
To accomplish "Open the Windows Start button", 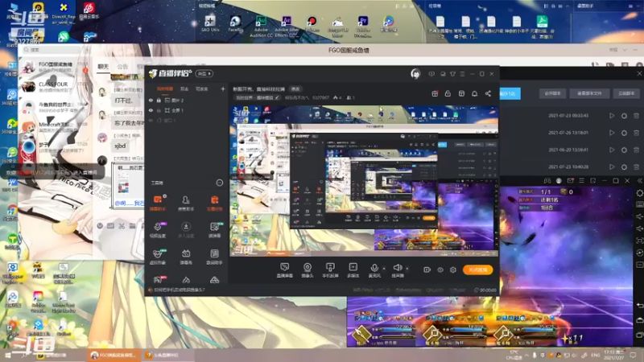I will (7, 355).
